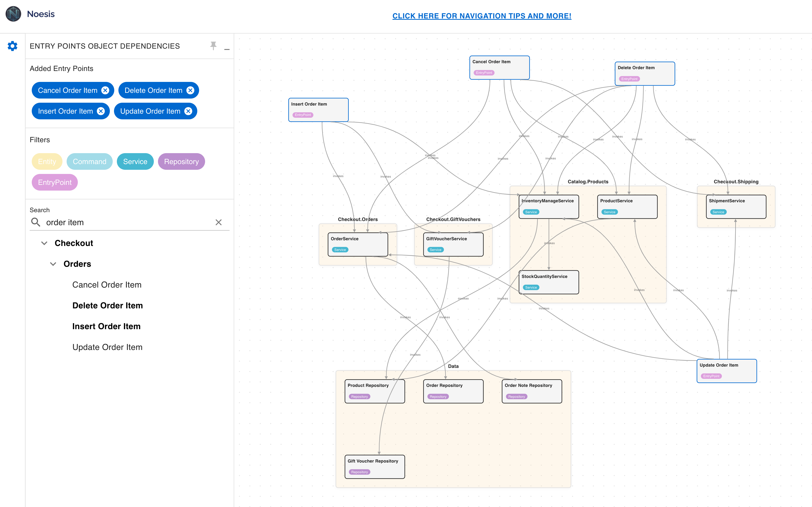Select Update Order Item in tree
This screenshot has height=507, width=812.
pos(107,347)
